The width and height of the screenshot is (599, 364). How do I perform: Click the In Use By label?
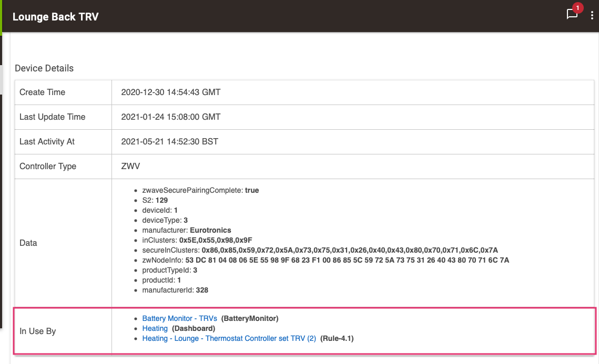tap(37, 331)
